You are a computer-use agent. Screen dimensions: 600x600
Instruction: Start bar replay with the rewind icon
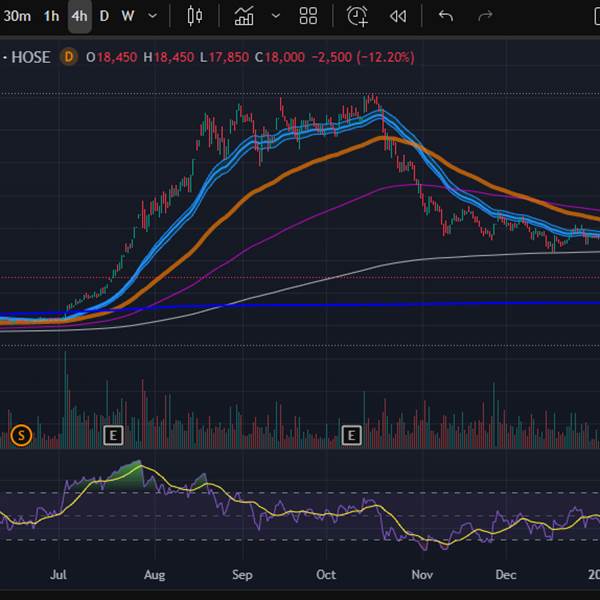point(398,16)
